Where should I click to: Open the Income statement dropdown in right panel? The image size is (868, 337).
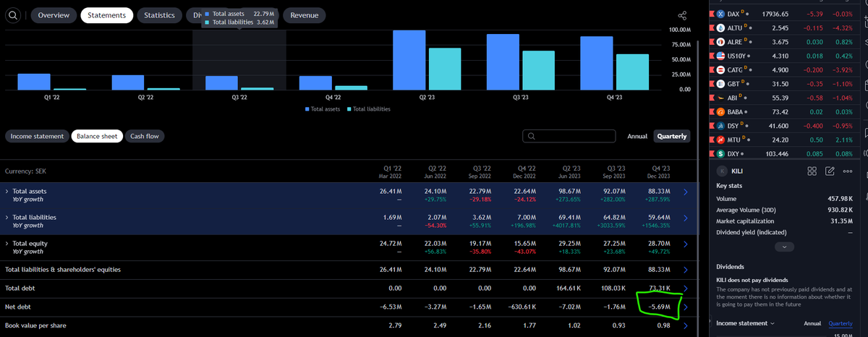(746, 323)
